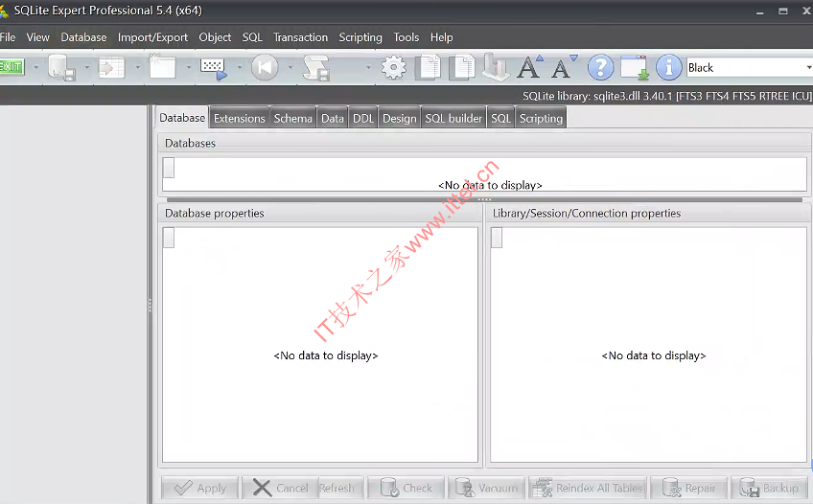The height and width of the screenshot is (504, 813).
Task: Click the new table icon in toolbar
Action: [162, 67]
